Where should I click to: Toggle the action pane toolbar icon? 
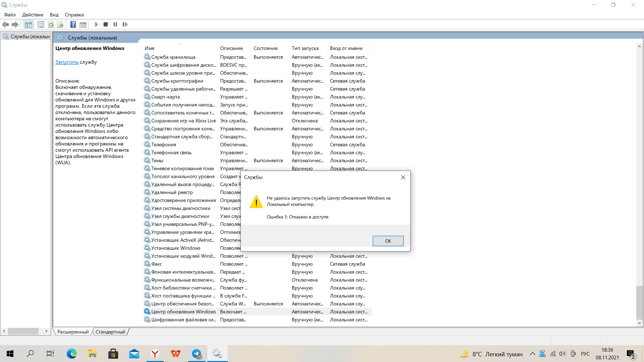click(83, 24)
